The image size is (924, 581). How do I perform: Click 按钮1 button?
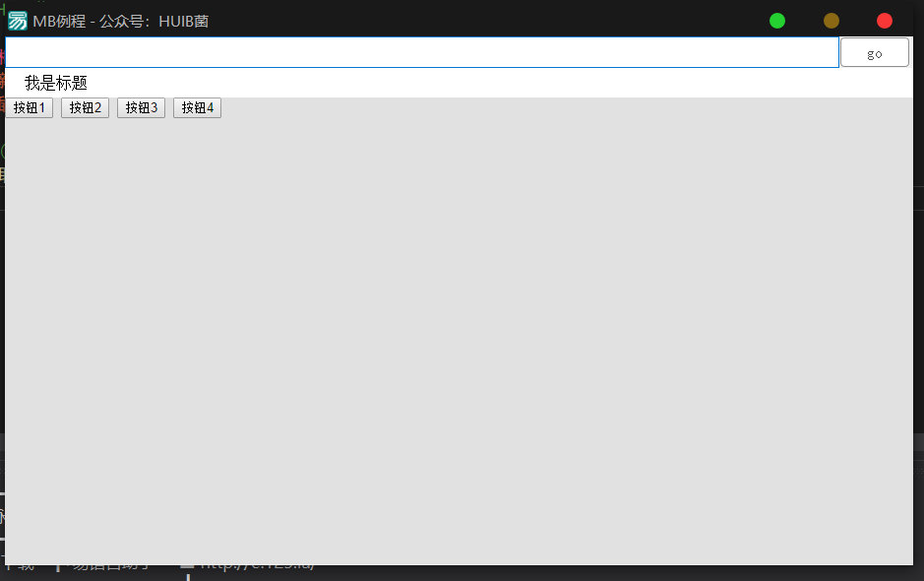click(30, 108)
